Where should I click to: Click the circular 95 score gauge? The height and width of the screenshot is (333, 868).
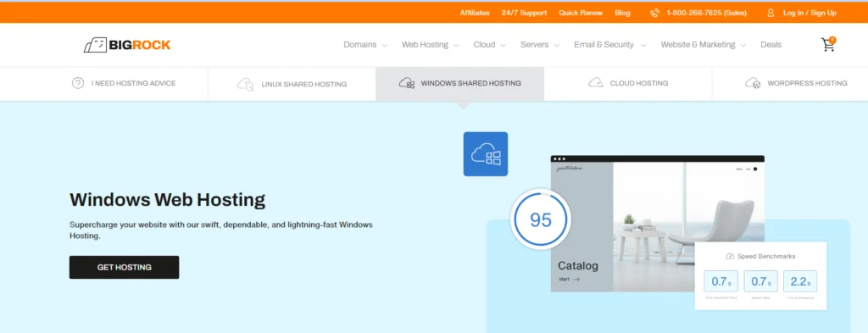click(540, 219)
